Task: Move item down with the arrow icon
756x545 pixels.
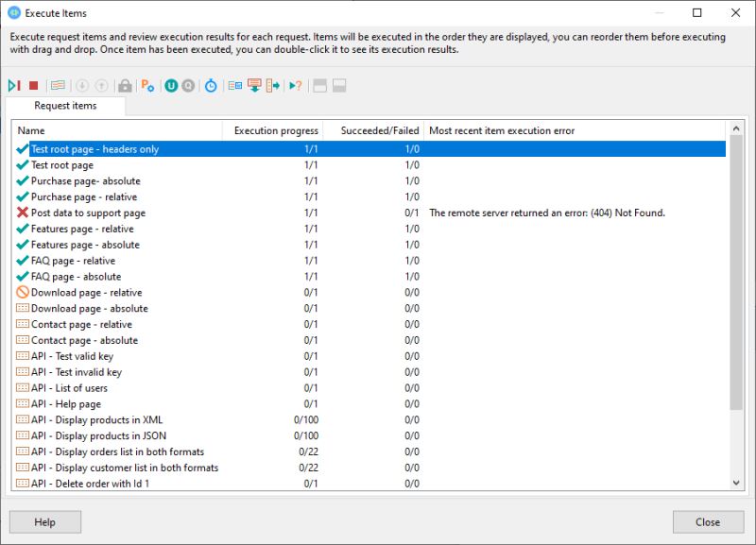Action: coord(82,86)
